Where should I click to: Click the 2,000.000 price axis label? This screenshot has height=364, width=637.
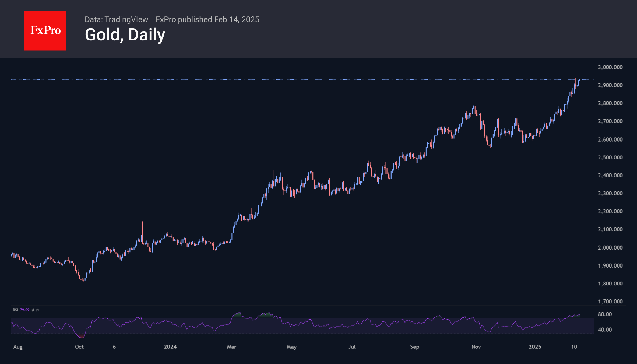point(610,247)
